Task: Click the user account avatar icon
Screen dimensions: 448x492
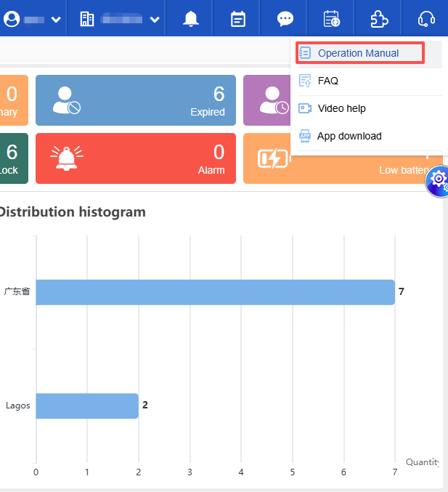Action: pyautogui.click(x=12, y=19)
